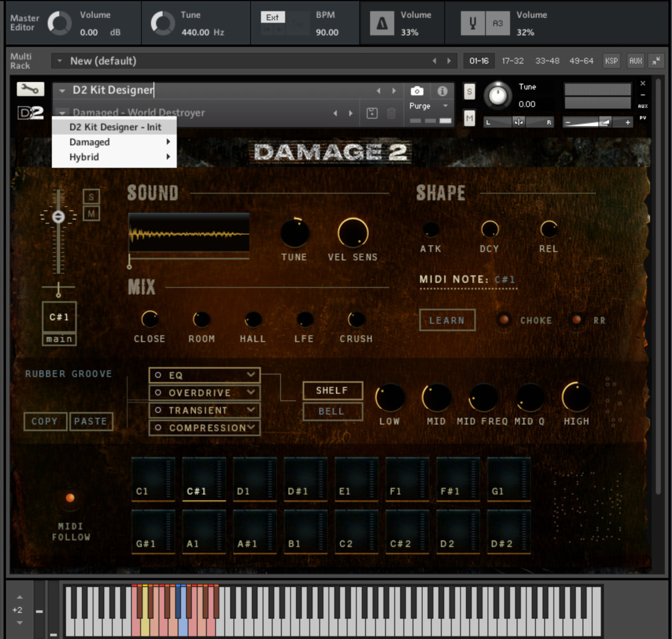Enable the MIDI FOLLOW toggle
672x639 pixels.
click(70, 498)
